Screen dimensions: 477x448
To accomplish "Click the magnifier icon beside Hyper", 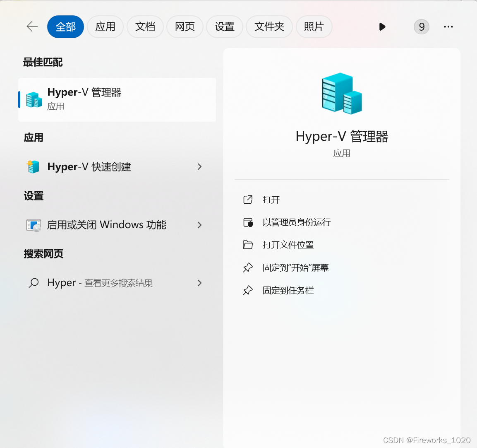I will (34, 283).
